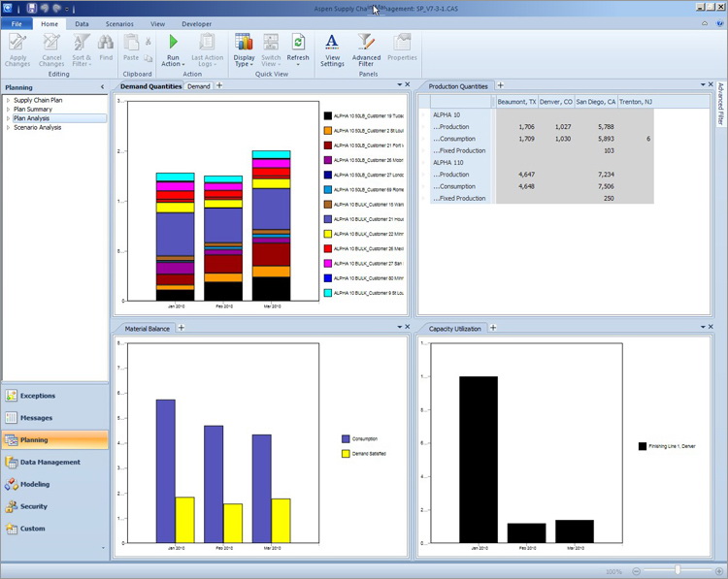Add a tab next to Capacity Utilization
The image size is (728, 579).
pos(493,328)
